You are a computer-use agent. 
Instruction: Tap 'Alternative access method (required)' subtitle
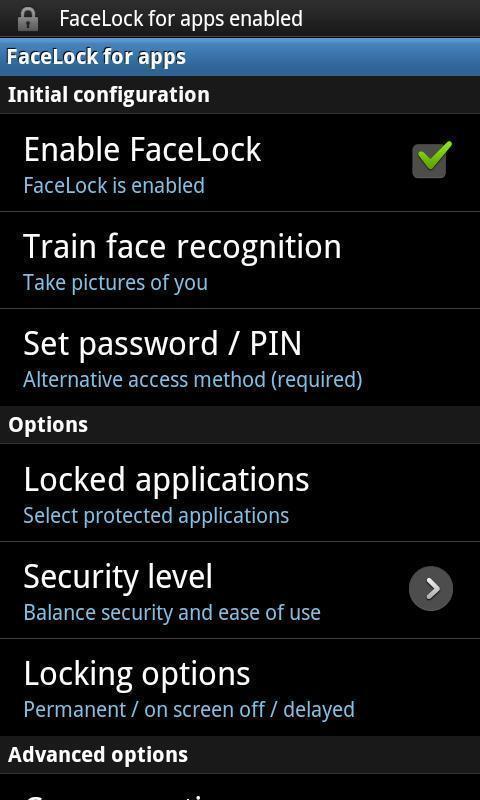pos(193,380)
